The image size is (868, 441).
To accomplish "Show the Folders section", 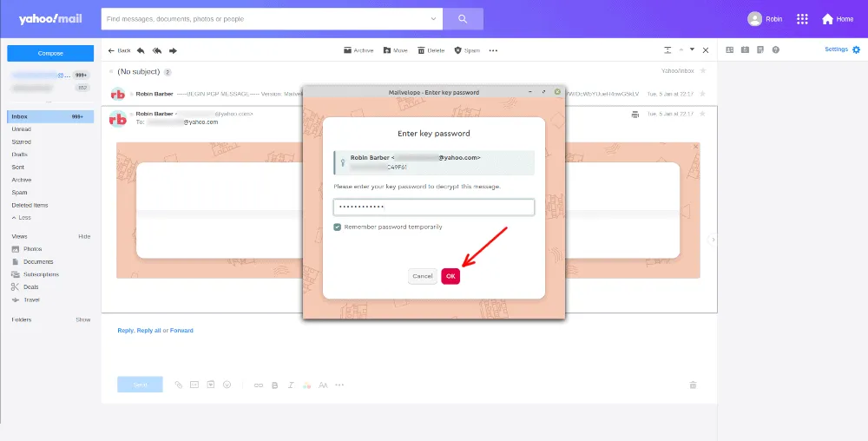I will click(83, 319).
